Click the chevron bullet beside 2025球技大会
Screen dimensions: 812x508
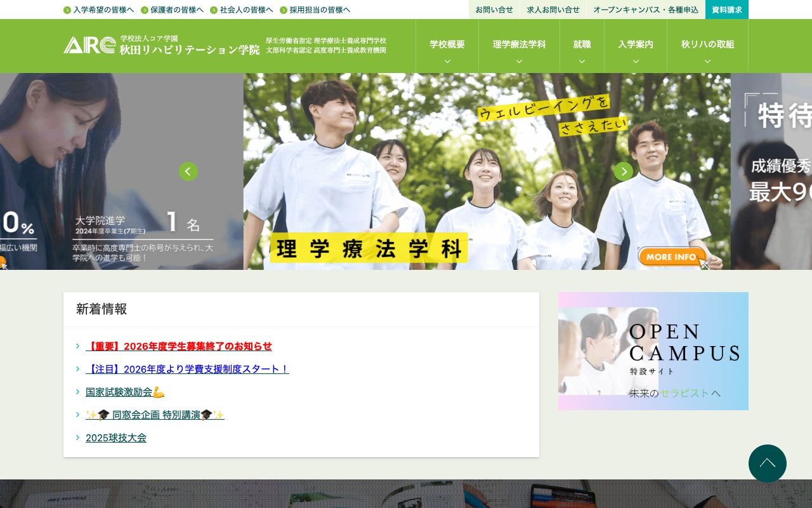click(77, 438)
